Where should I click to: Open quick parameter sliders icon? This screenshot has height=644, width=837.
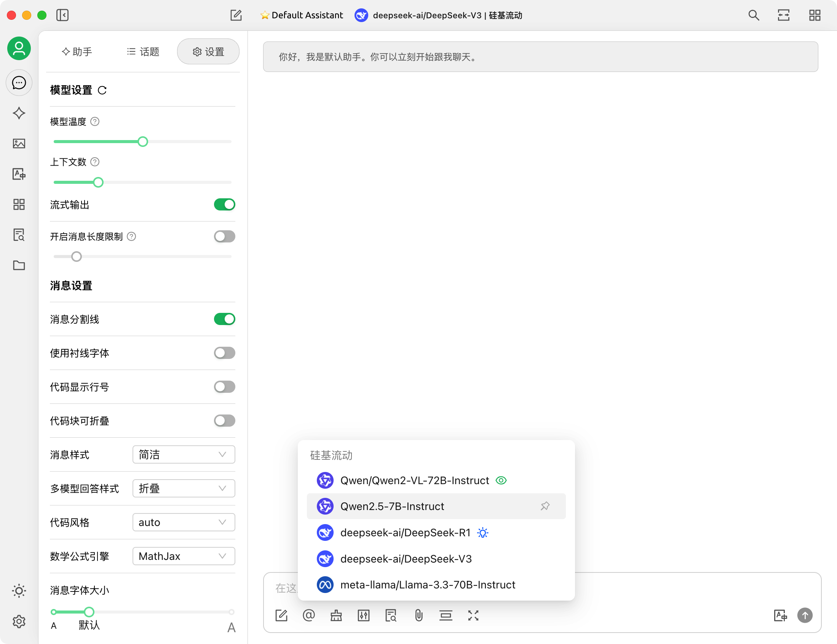pyautogui.click(x=363, y=615)
